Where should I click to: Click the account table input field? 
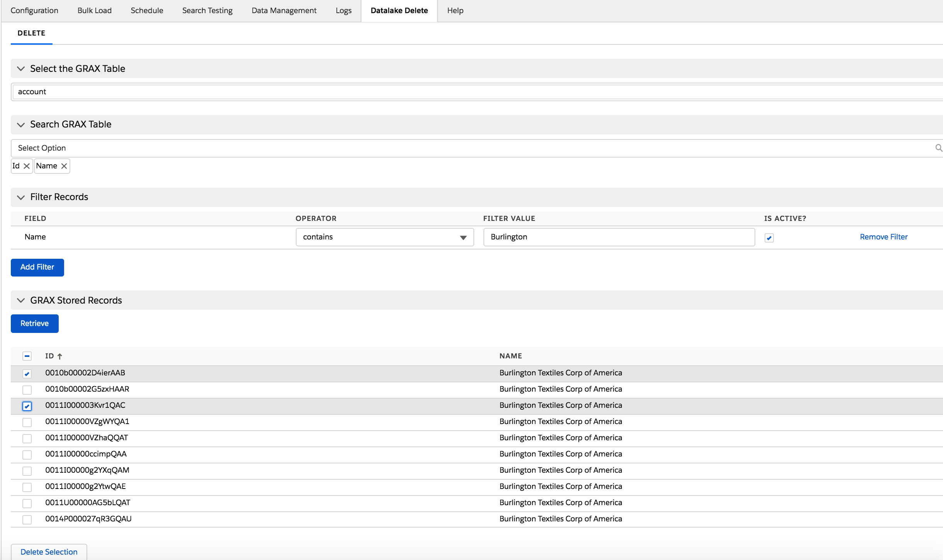tap(478, 92)
